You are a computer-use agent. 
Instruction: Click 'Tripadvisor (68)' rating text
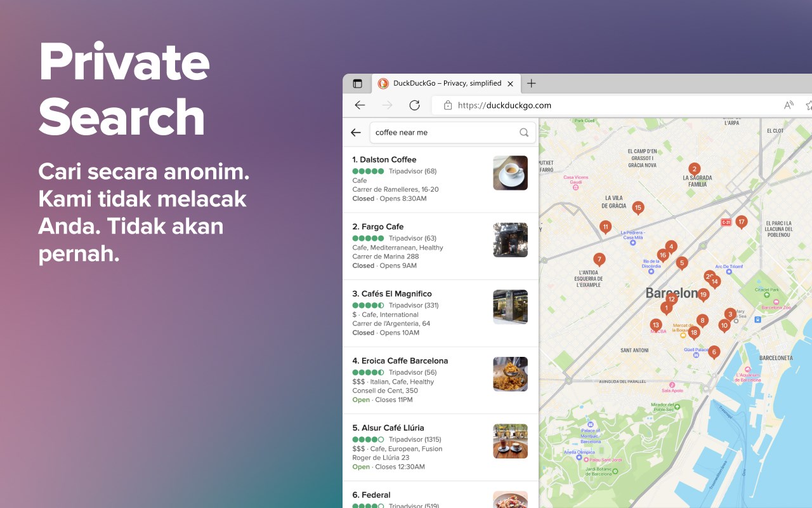pyautogui.click(x=412, y=171)
